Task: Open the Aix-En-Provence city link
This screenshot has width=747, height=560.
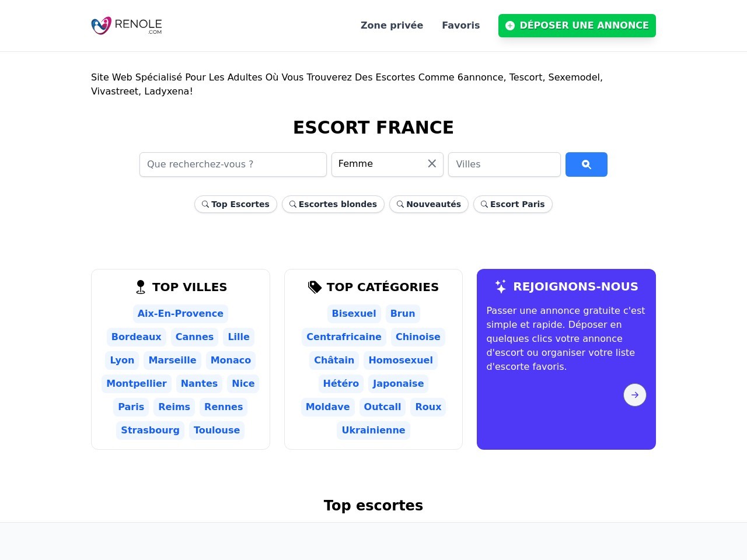Action: point(180,313)
